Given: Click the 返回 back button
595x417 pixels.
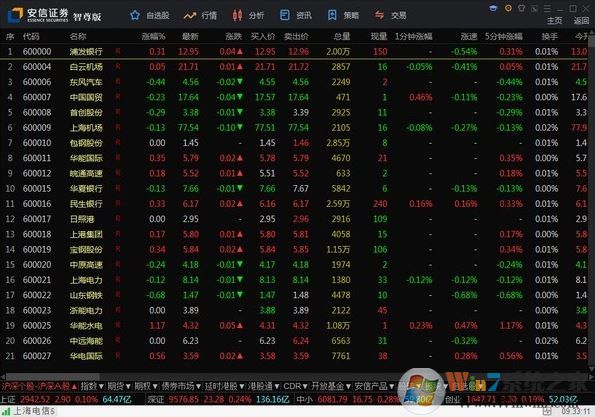Looking at the screenshot, I should click(x=581, y=20).
